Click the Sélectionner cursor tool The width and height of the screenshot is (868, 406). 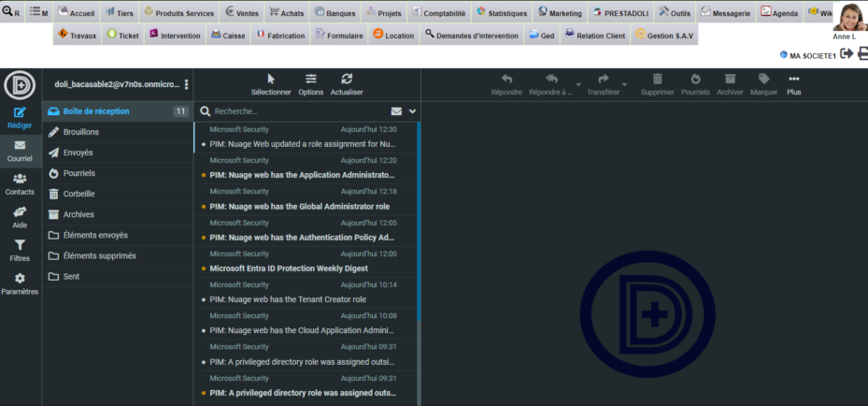point(271,85)
